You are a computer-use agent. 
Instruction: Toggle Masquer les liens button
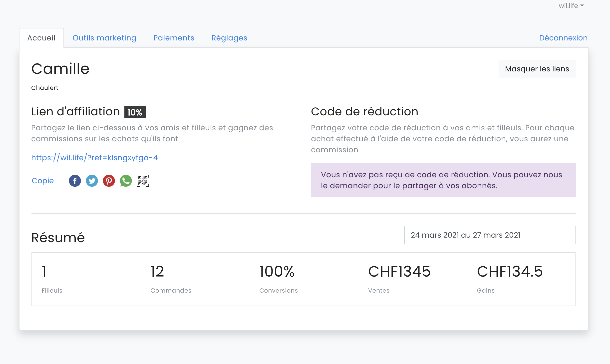click(537, 69)
